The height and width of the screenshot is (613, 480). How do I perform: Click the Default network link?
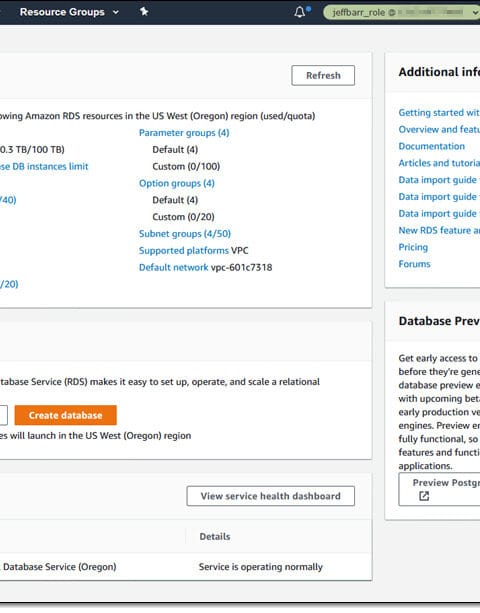coord(174,267)
